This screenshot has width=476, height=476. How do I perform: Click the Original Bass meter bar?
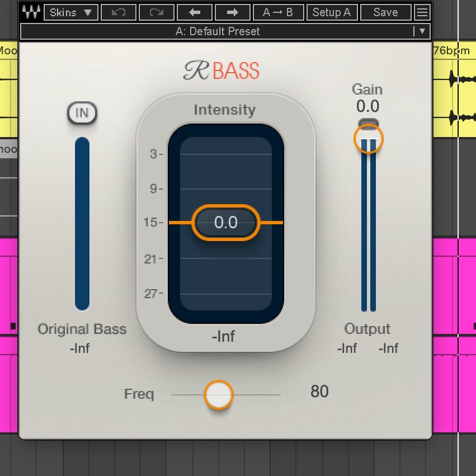pos(82,224)
